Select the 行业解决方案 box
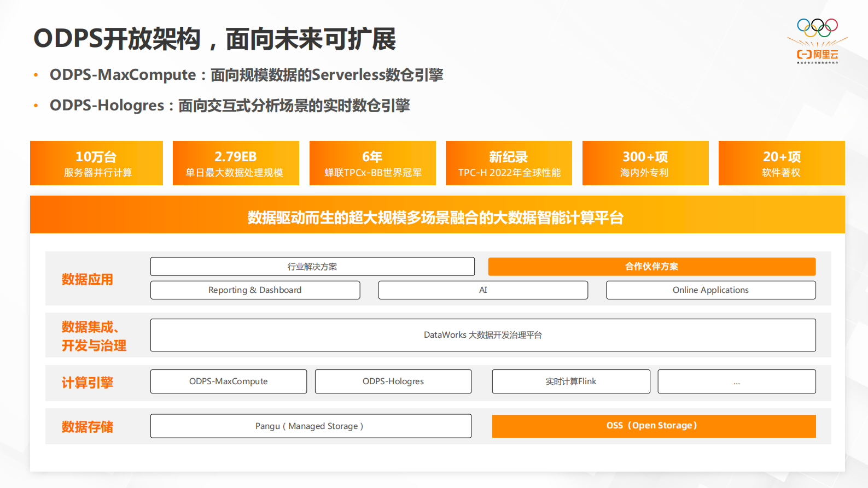Viewport: 868px width, 488px height. click(312, 267)
